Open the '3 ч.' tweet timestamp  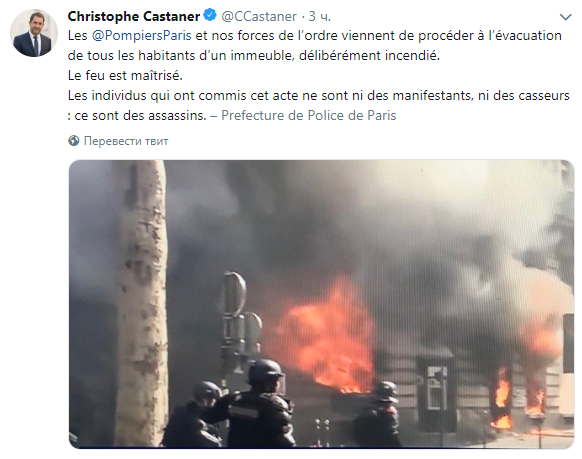click(320, 17)
